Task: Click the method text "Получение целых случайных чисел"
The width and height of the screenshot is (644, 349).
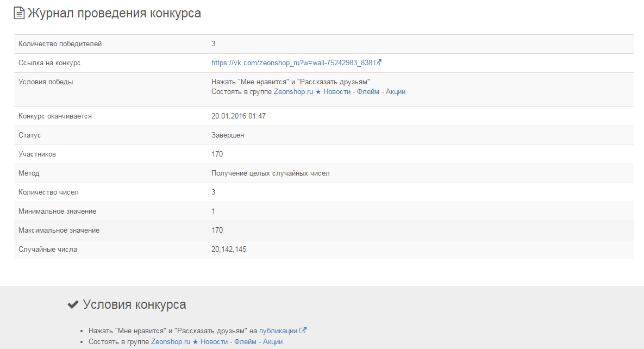Action: [x=270, y=173]
